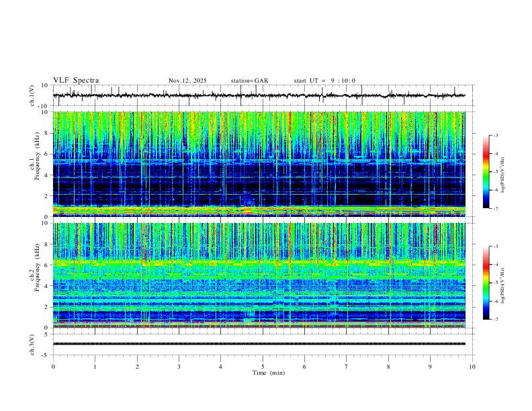Click the time axis tick label '5'

[x=263, y=367]
